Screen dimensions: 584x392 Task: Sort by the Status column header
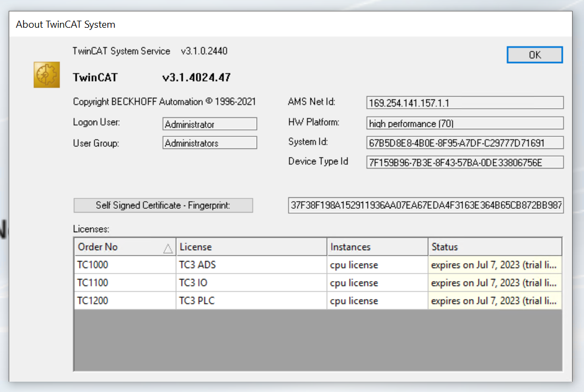(x=495, y=247)
